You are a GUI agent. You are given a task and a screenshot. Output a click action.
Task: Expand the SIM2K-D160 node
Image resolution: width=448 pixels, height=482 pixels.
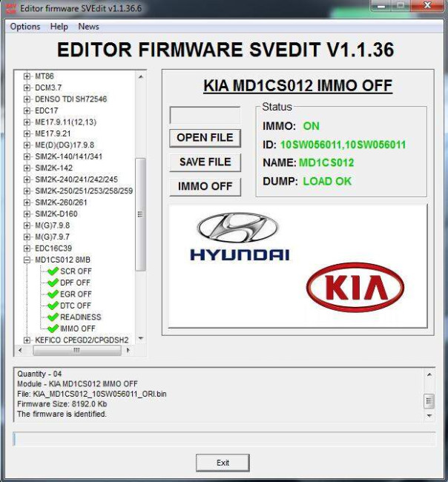pos(27,214)
